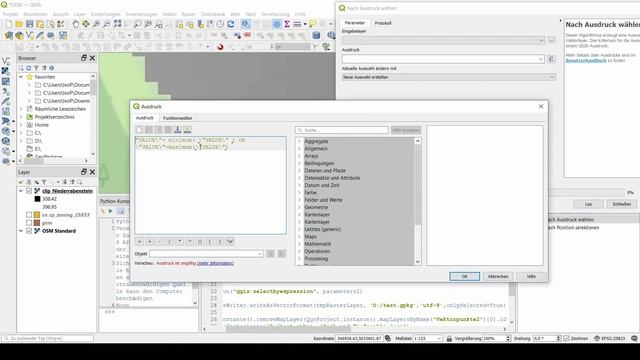Switch to the Protokoll tab

point(383,23)
